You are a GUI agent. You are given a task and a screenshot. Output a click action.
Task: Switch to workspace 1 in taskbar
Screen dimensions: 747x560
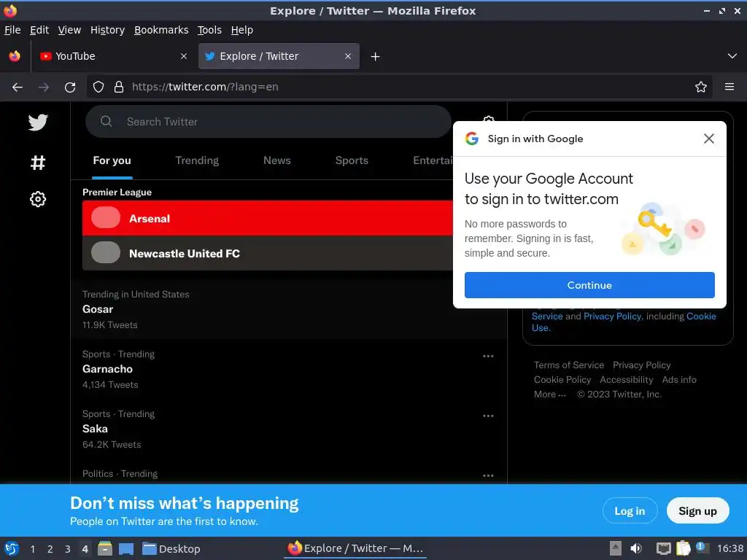point(32,549)
